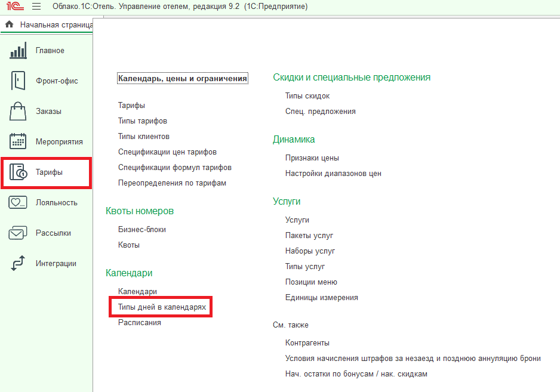Image resolution: width=560 pixels, height=392 pixels.
Task: Open the Календари list link
Action: (x=137, y=291)
